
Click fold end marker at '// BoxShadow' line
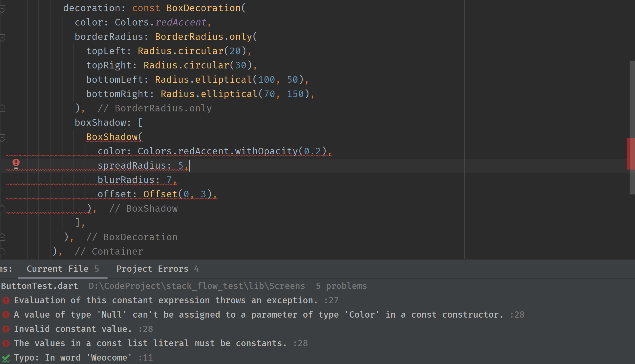(x=2, y=209)
